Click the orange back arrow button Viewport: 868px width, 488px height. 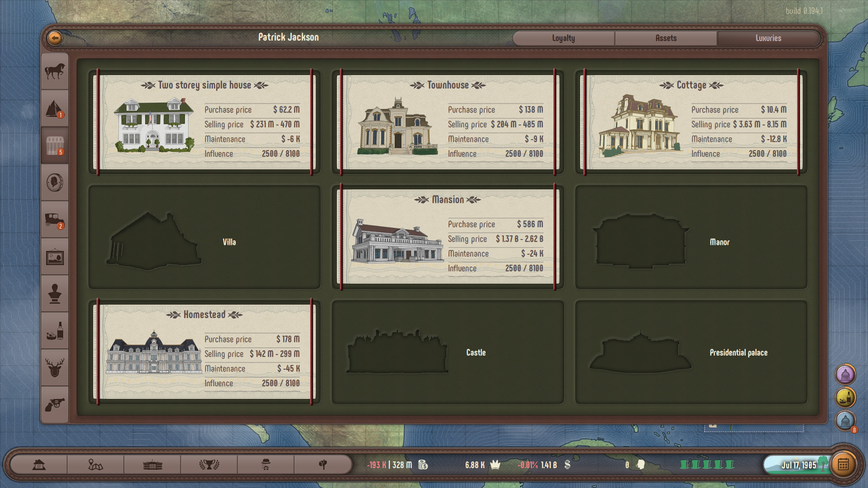click(55, 38)
